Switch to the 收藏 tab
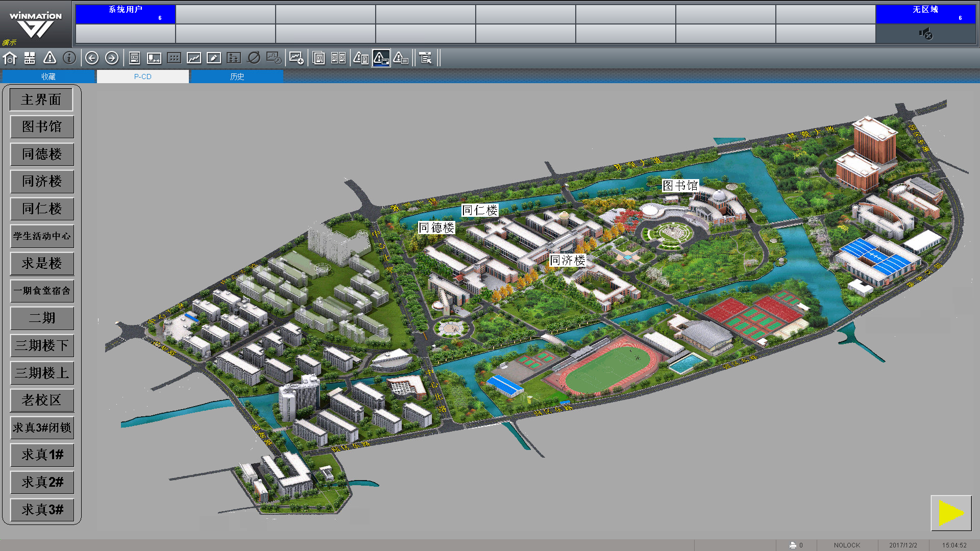This screenshot has height=551, width=980. (48, 77)
